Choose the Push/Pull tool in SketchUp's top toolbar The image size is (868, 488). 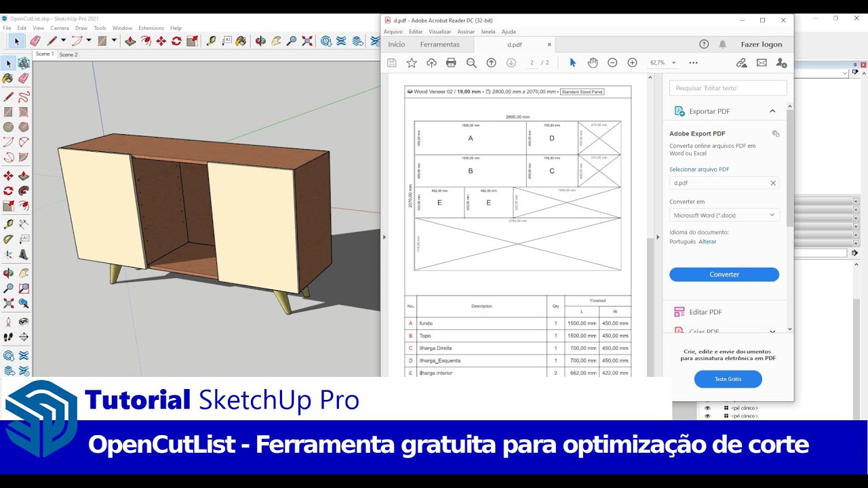(x=130, y=41)
